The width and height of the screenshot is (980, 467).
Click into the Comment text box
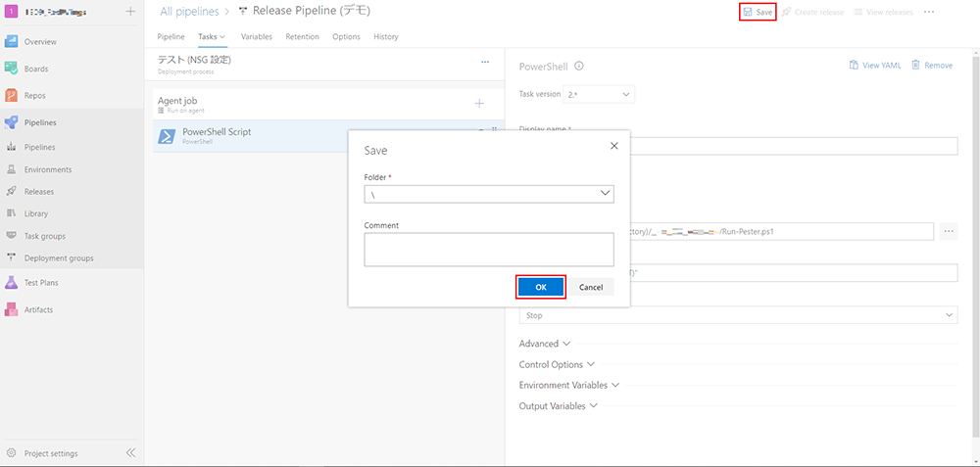point(489,250)
